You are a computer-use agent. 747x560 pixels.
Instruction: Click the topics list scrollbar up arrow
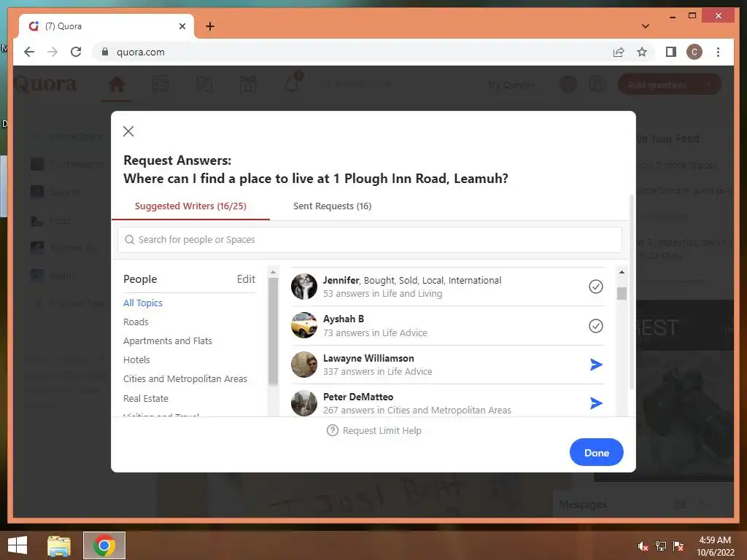[273, 273]
